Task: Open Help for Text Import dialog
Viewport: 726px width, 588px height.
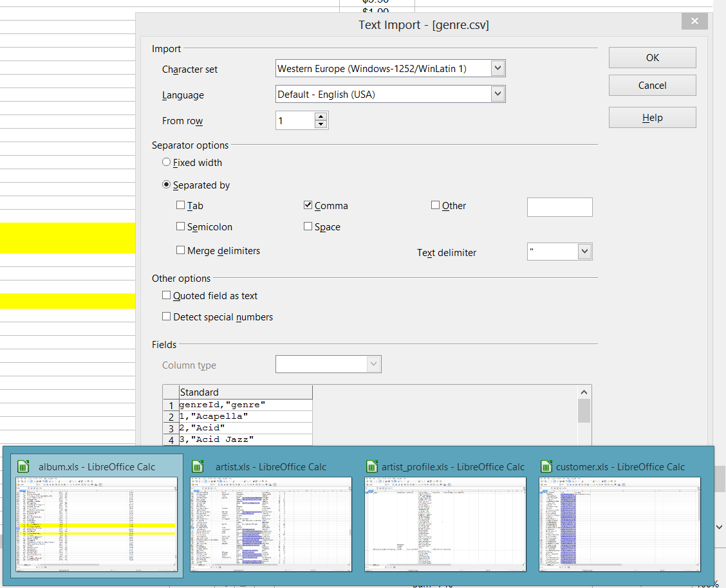Action: pos(652,118)
